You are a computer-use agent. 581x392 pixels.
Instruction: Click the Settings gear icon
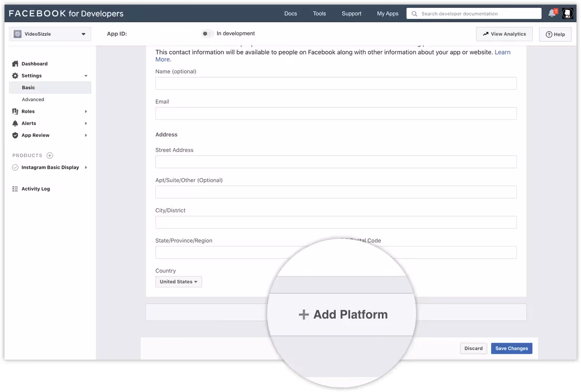[15, 75]
